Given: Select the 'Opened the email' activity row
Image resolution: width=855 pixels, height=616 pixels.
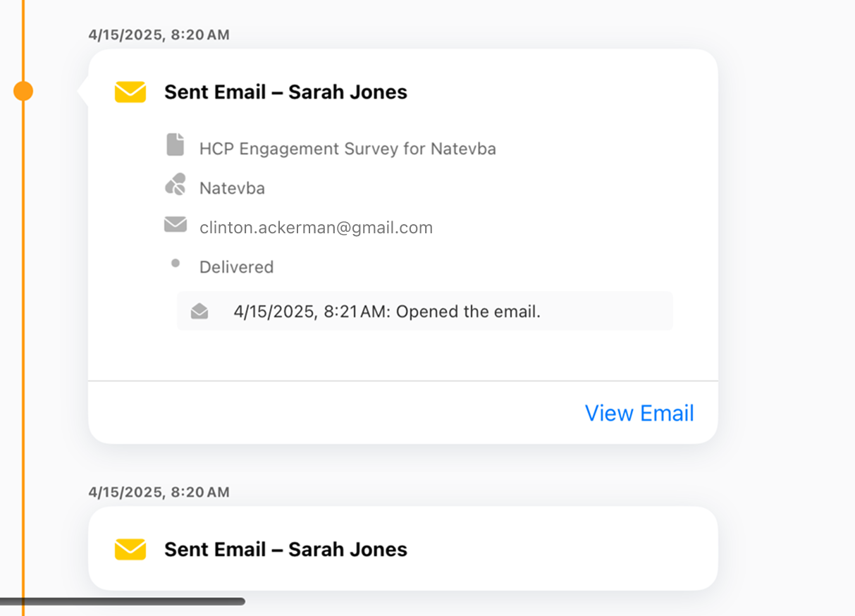Looking at the screenshot, I should pyautogui.click(x=424, y=312).
